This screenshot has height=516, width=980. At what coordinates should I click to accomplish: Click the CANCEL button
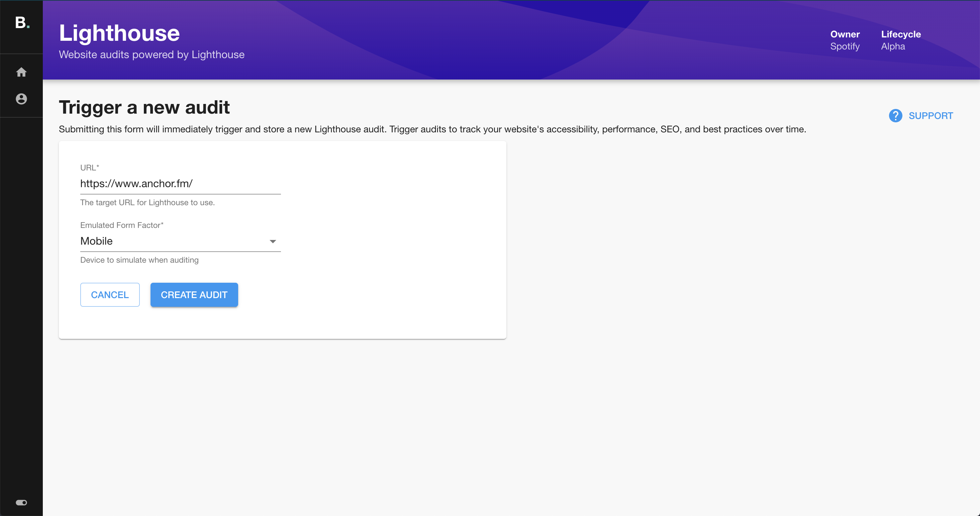click(x=109, y=294)
